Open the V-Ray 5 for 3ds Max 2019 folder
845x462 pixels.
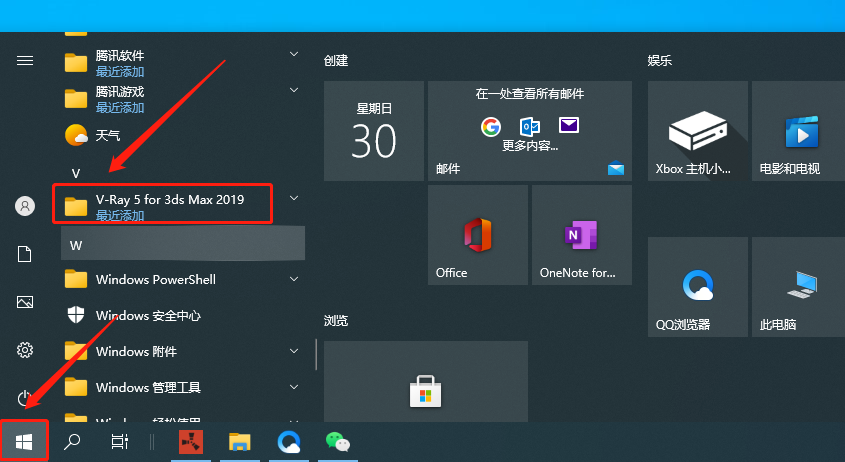tap(183, 206)
